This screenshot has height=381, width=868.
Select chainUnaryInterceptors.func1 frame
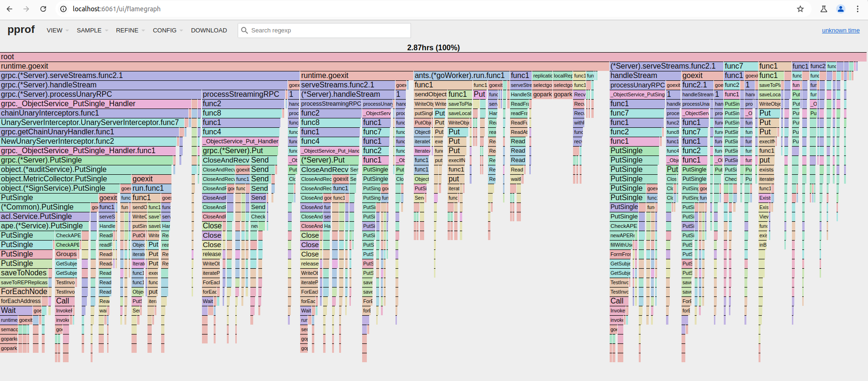click(94, 113)
